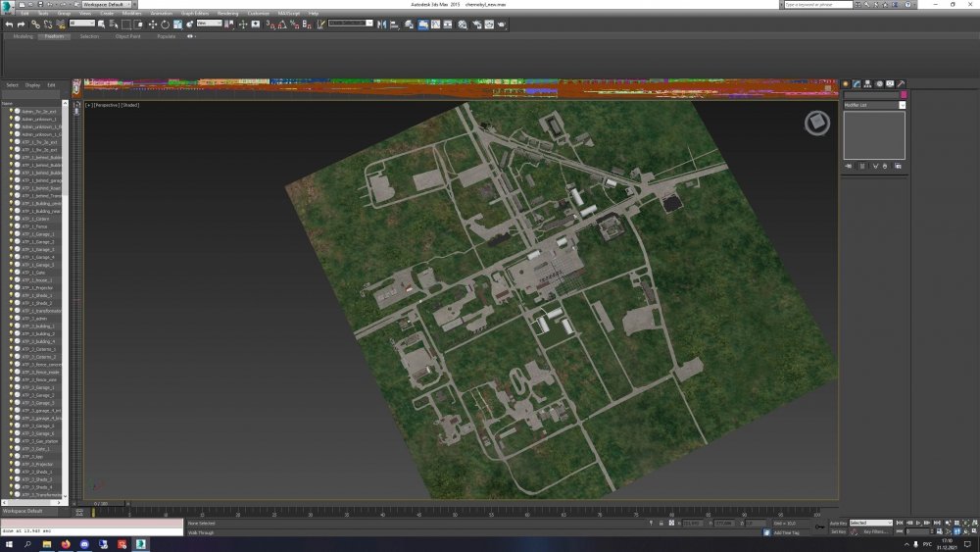Switch to the Utilities hammer panel
Image resolution: width=980 pixels, height=552 pixels.
pyautogui.click(x=901, y=84)
